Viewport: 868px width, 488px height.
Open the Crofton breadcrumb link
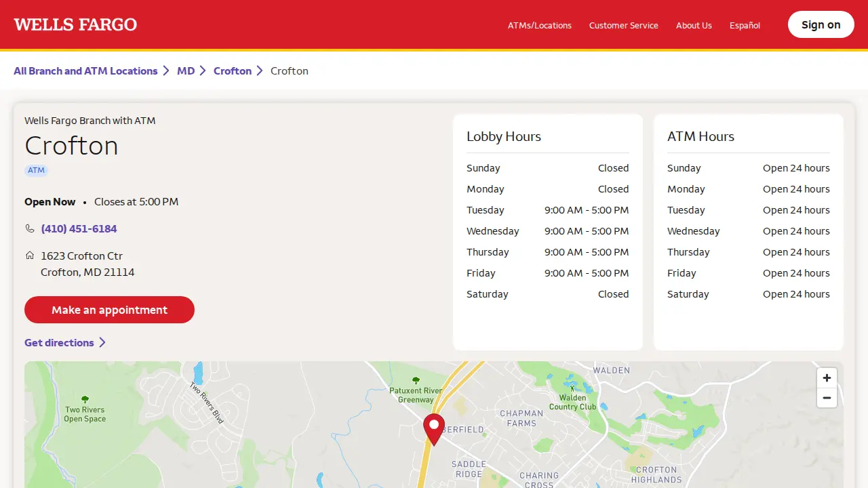coord(233,71)
